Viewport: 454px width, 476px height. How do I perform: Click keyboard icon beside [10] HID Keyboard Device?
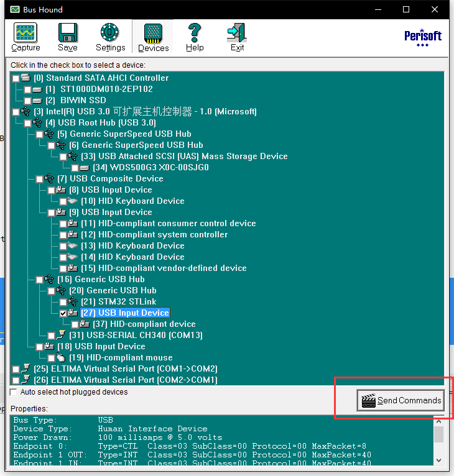point(73,201)
